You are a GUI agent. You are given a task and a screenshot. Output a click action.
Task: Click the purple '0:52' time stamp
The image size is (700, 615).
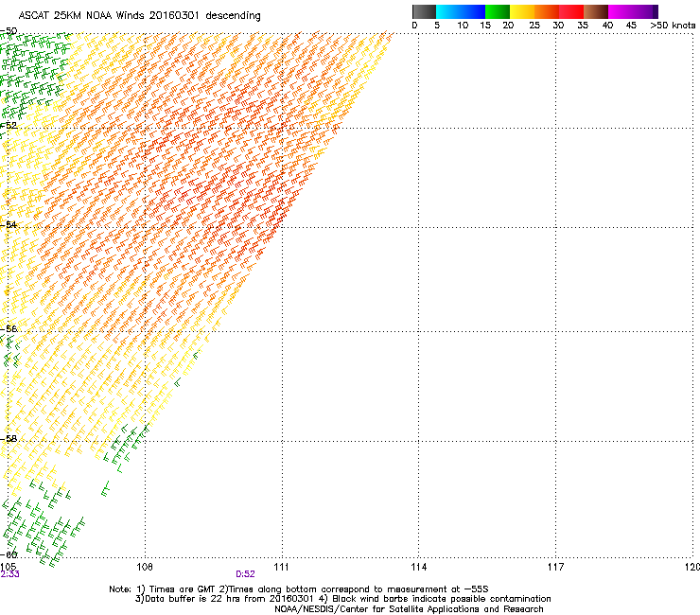click(245, 574)
